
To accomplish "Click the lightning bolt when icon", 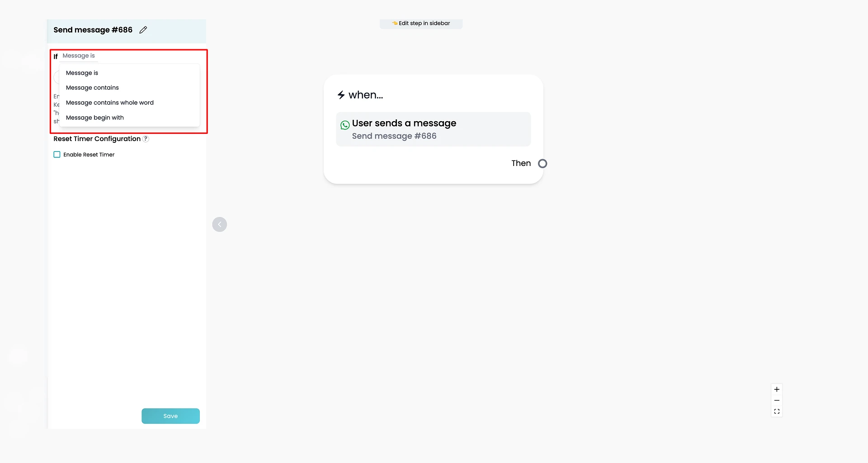I will 341,95.
